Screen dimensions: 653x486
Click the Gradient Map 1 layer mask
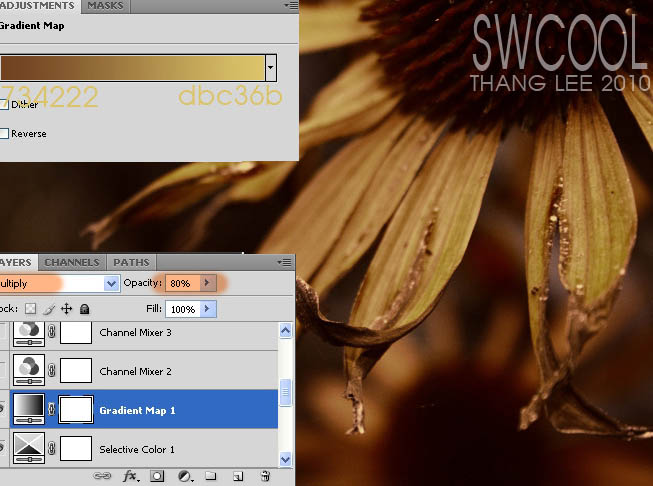coord(76,409)
